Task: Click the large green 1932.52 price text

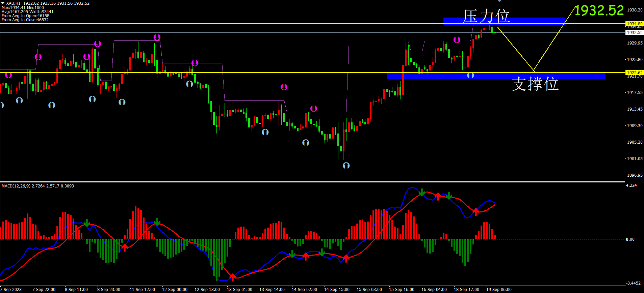Action: [599, 10]
